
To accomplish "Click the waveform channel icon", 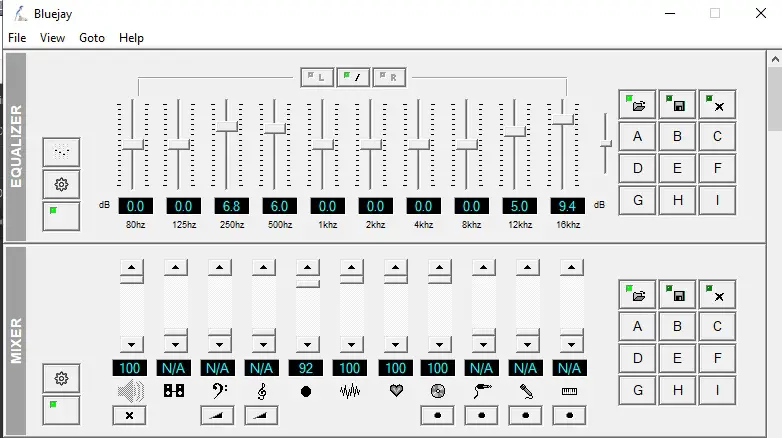I will [x=350, y=391].
